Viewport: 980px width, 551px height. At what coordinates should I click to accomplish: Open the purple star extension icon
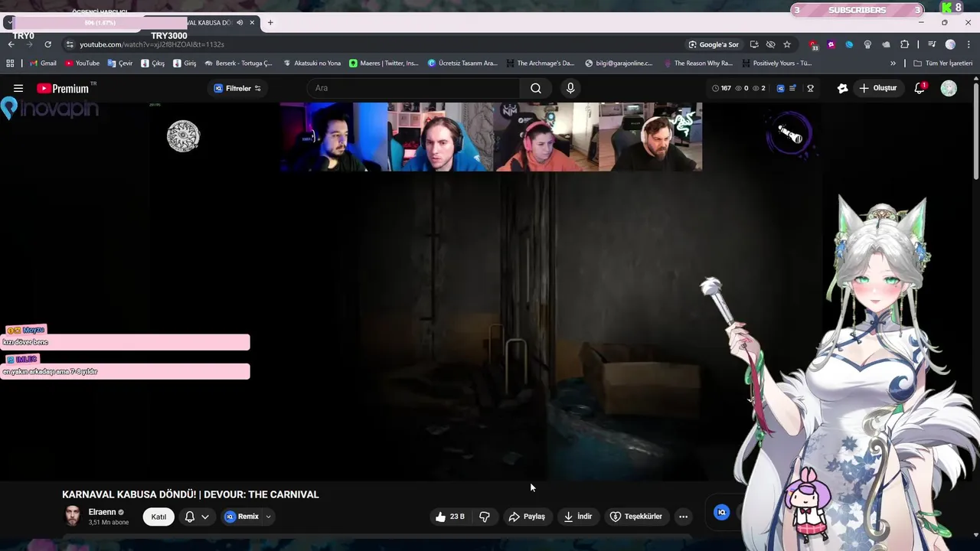(831, 44)
